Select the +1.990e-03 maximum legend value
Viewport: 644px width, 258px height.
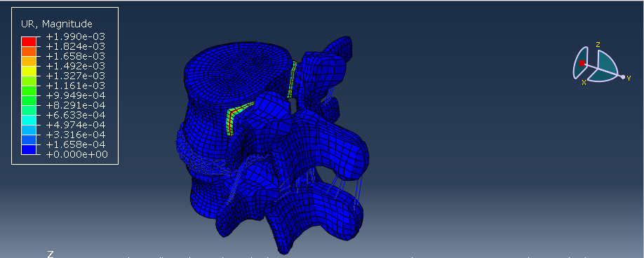pos(76,36)
